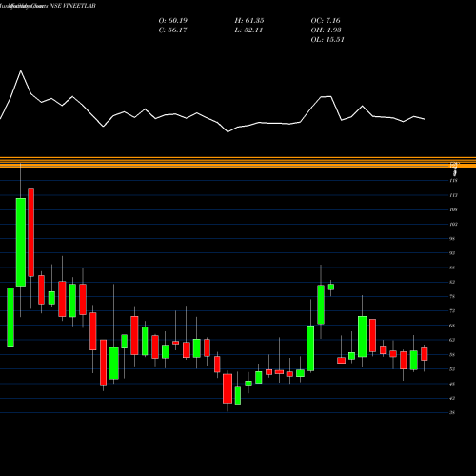Select the close value C: 56.17
The image size is (476, 476).
point(172,30)
